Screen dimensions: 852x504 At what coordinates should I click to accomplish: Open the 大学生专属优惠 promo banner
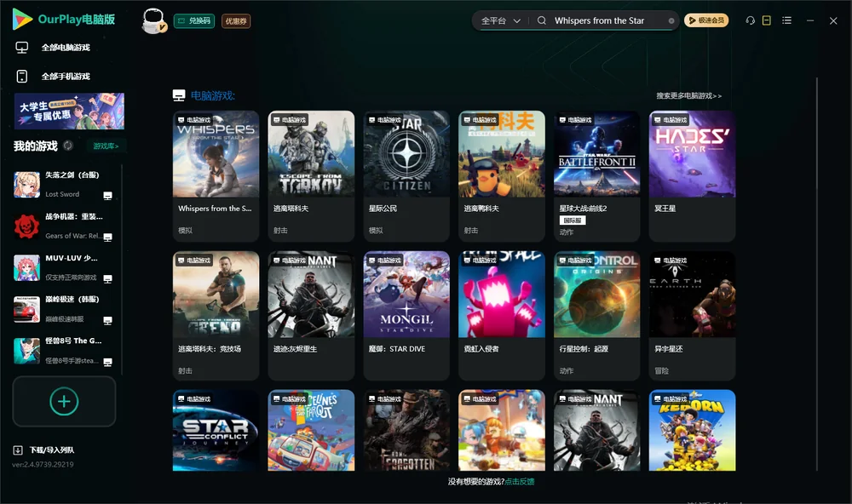(x=69, y=112)
